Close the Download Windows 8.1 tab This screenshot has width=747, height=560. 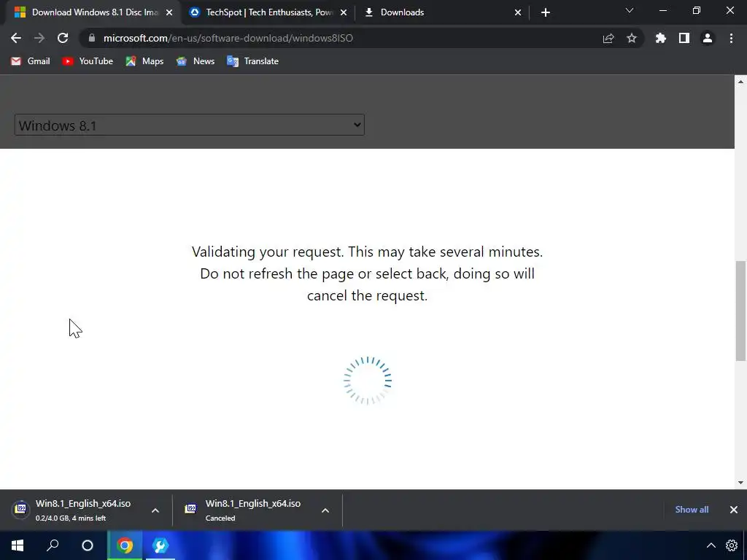tap(169, 12)
